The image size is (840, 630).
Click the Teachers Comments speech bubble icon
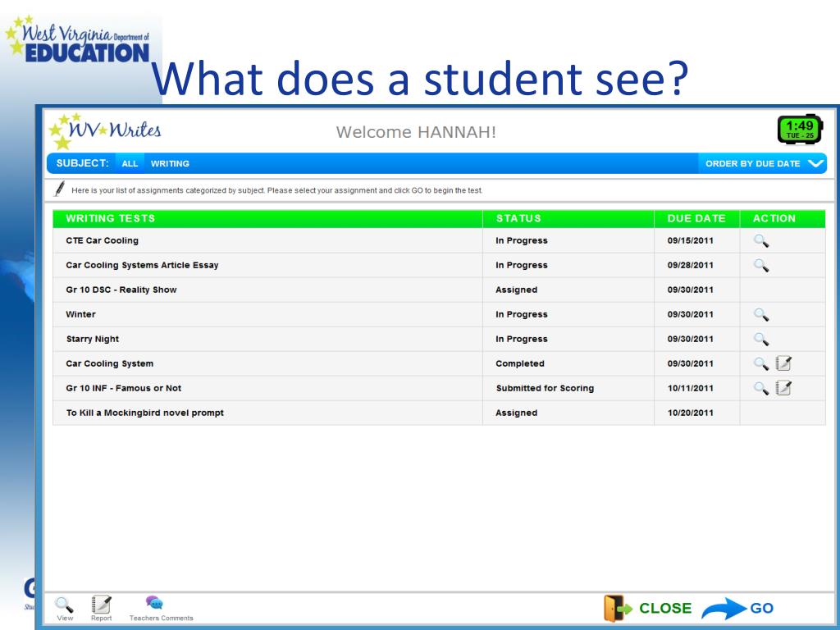pyautogui.click(x=154, y=603)
